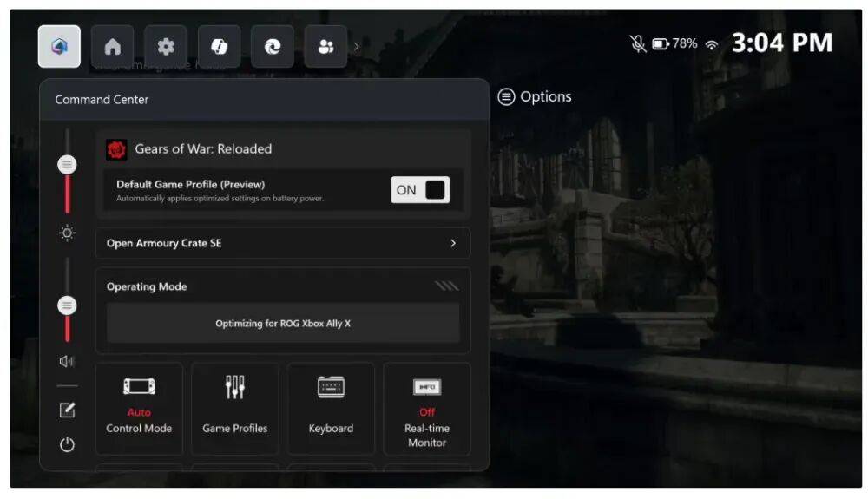
Task: Launch the Copilot widget
Action: pyautogui.click(x=219, y=47)
